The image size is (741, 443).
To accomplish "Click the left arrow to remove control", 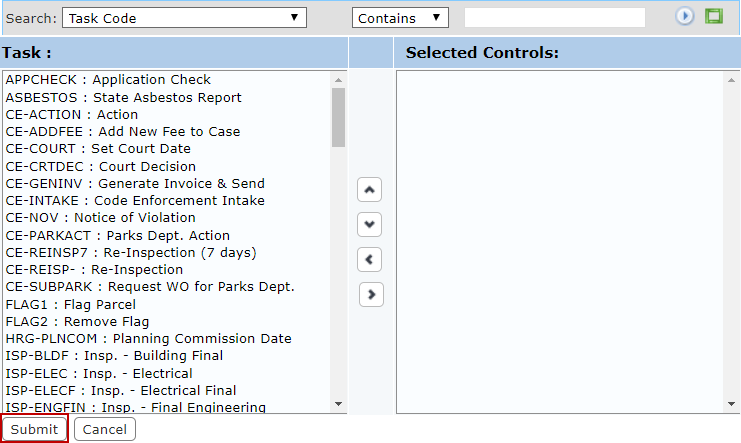I will [370, 259].
